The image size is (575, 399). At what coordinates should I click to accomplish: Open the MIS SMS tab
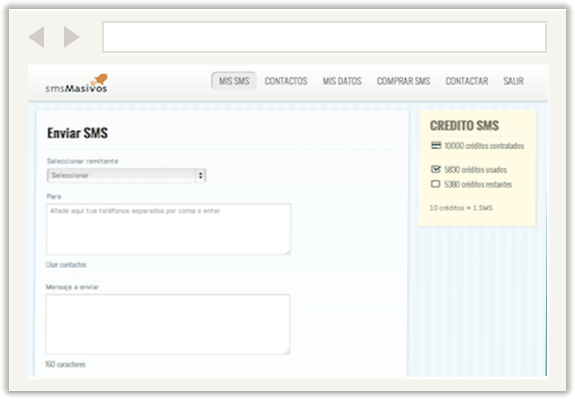[x=234, y=81]
